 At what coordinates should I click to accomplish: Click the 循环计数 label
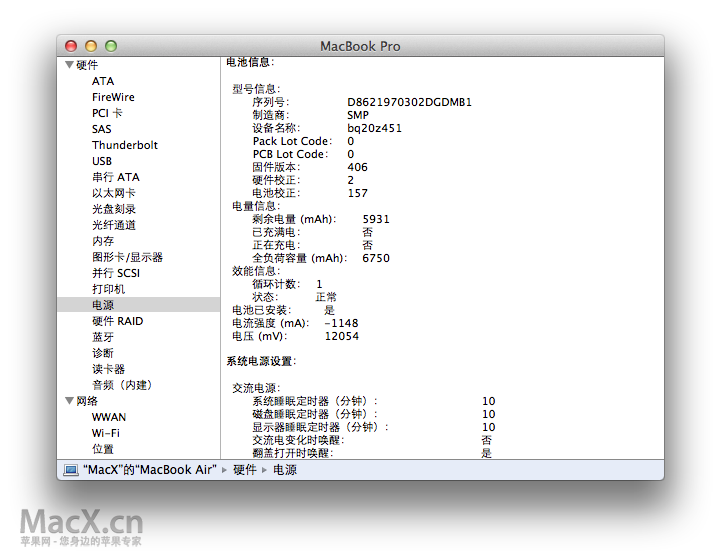[x=276, y=284]
